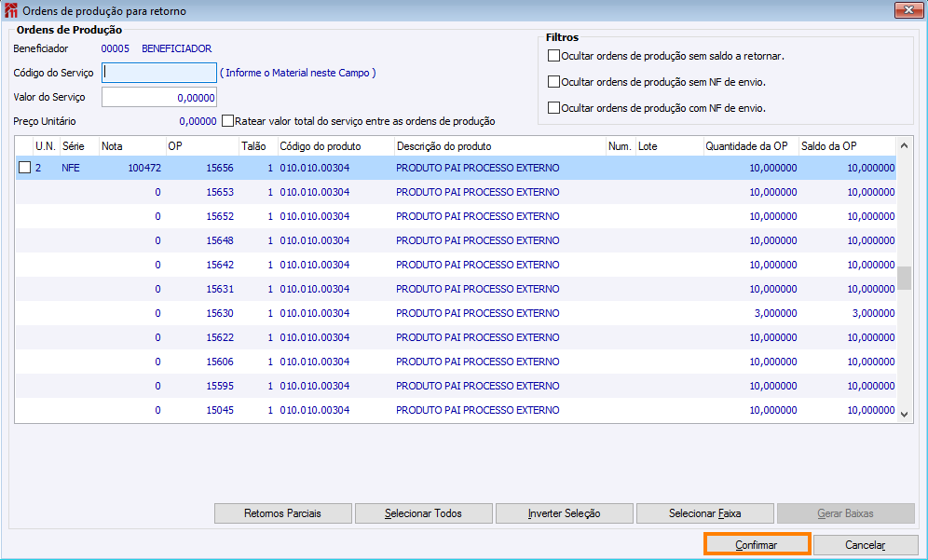Click the OP column header
Screen dimensions: 928x560
click(202, 146)
